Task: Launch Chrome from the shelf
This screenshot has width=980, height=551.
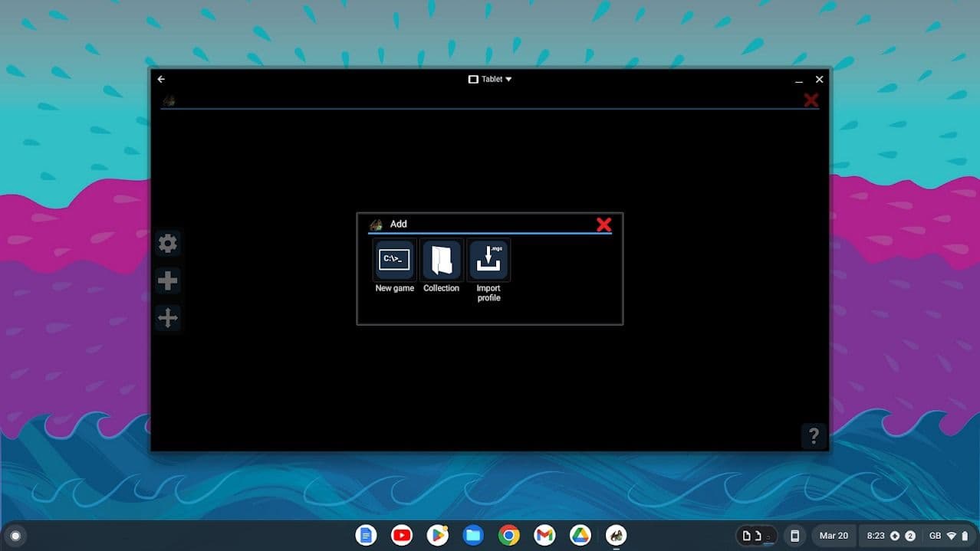Action: (508, 535)
